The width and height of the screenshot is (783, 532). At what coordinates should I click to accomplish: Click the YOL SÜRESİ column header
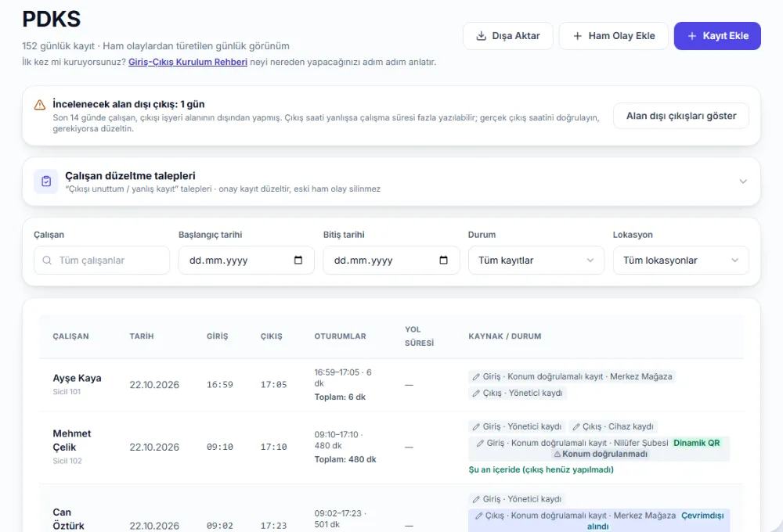click(420, 336)
